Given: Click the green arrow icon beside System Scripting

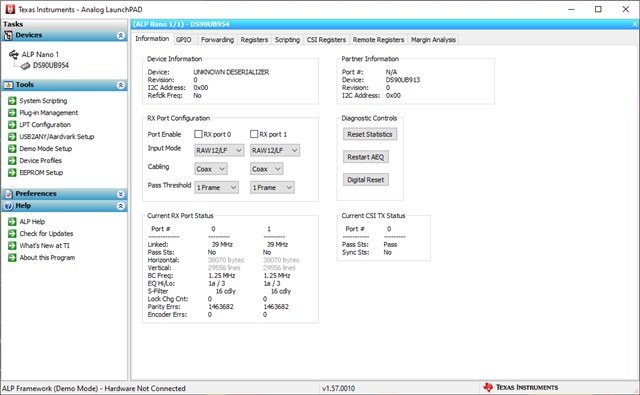Looking at the screenshot, I should click(x=12, y=101).
